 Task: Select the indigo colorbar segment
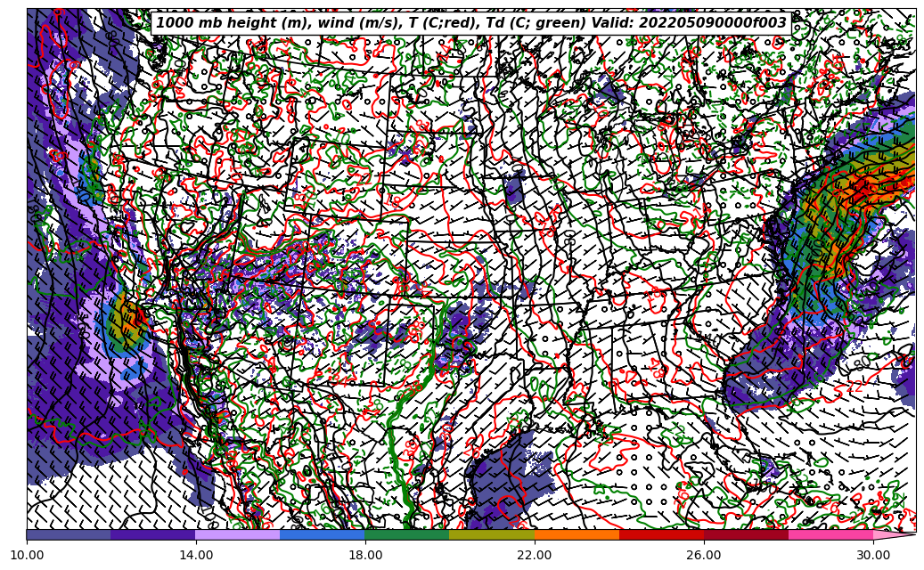(x=153, y=534)
